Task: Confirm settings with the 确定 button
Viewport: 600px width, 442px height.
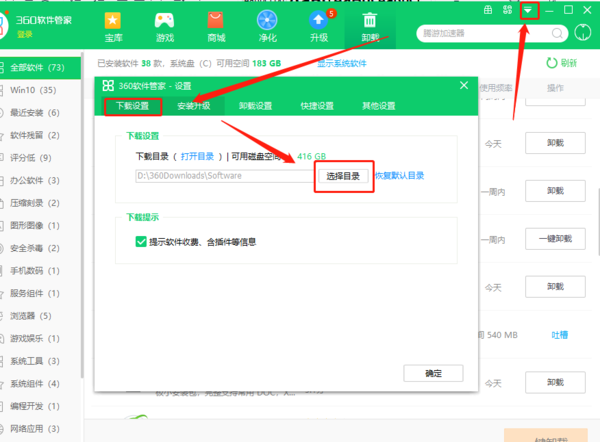Action: (433, 373)
